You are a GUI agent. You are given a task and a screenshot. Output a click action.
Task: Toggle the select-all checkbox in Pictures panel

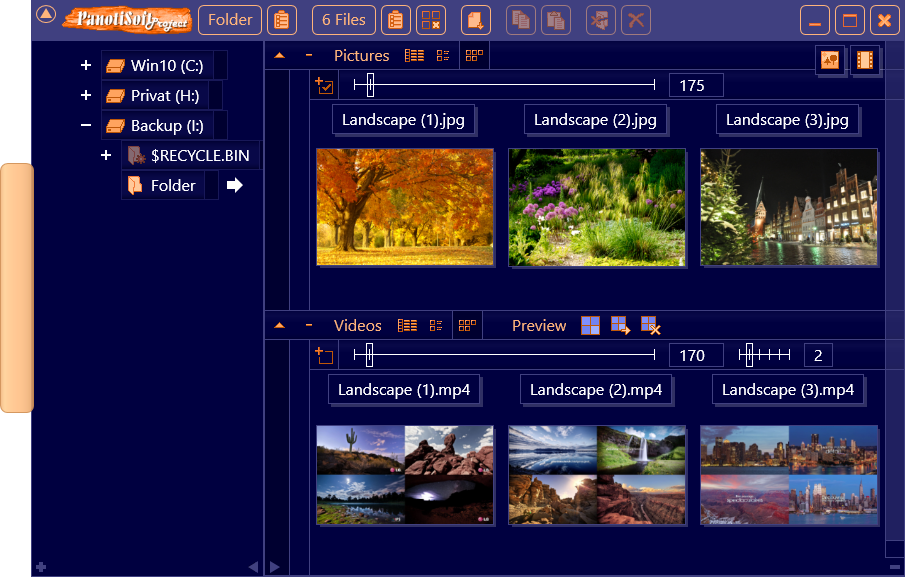click(x=322, y=85)
